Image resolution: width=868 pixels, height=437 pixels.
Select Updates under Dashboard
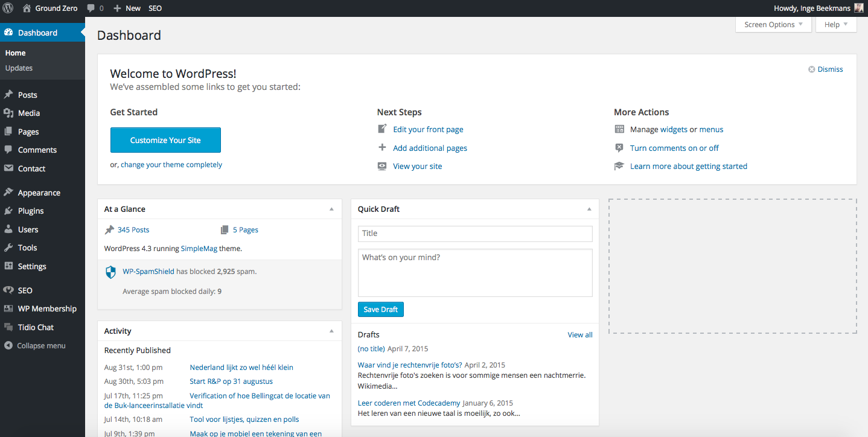tap(19, 68)
